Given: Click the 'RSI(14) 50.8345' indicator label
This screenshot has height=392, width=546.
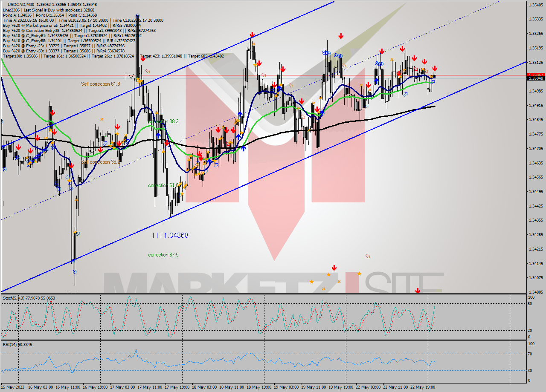Looking at the screenshot, I should (17, 344).
